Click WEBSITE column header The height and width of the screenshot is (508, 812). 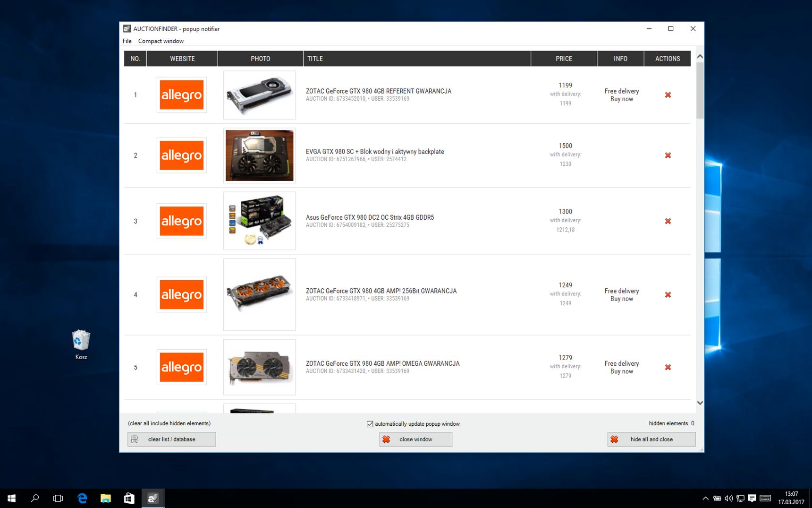coord(182,59)
